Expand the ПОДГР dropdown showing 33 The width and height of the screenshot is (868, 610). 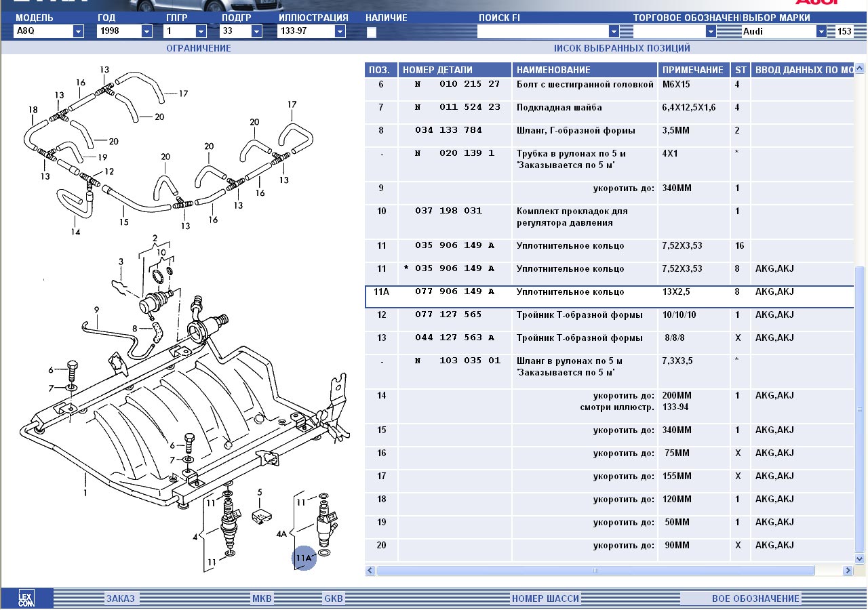(x=256, y=31)
